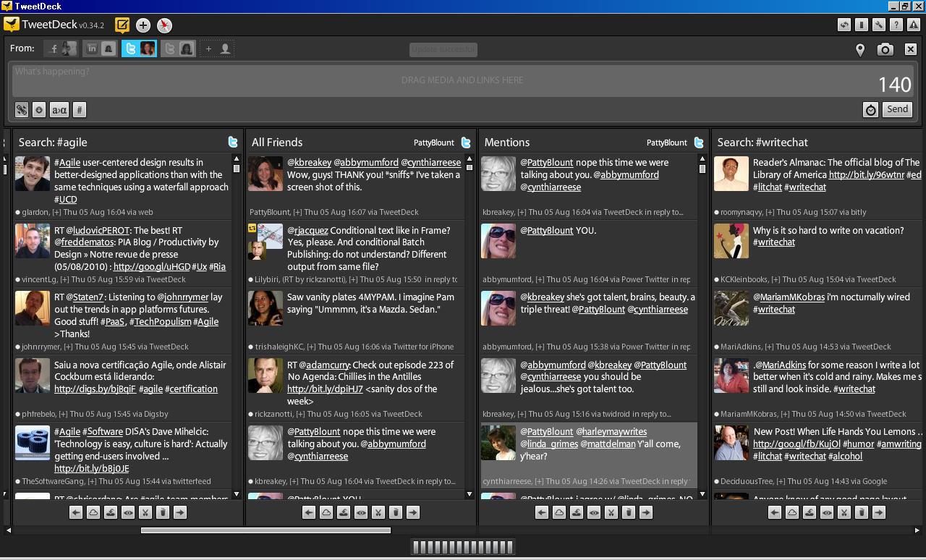The height and width of the screenshot is (560, 926).
Task: Click the hashtag button below tweet box
Action: [x=80, y=110]
